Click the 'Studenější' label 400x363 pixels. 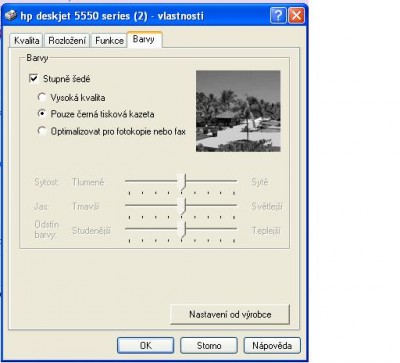point(91,231)
